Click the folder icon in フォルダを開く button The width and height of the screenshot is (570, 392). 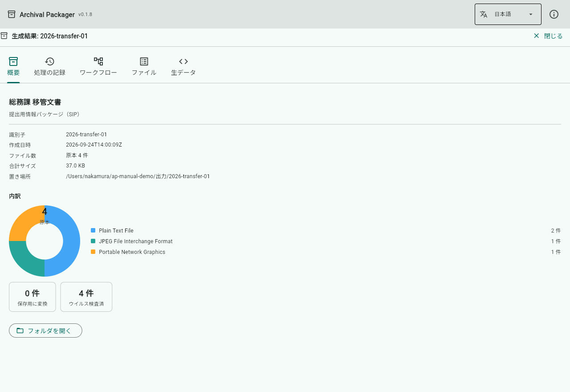click(20, 331)
